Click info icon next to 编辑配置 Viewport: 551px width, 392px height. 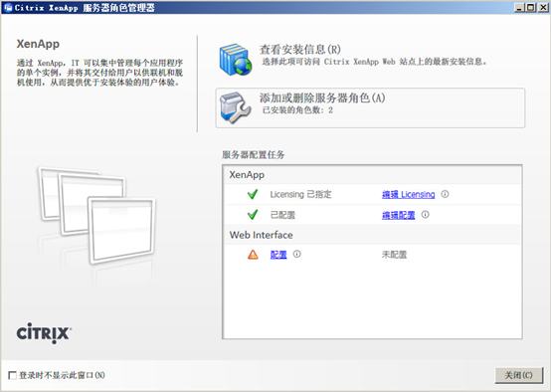(426, 215)
